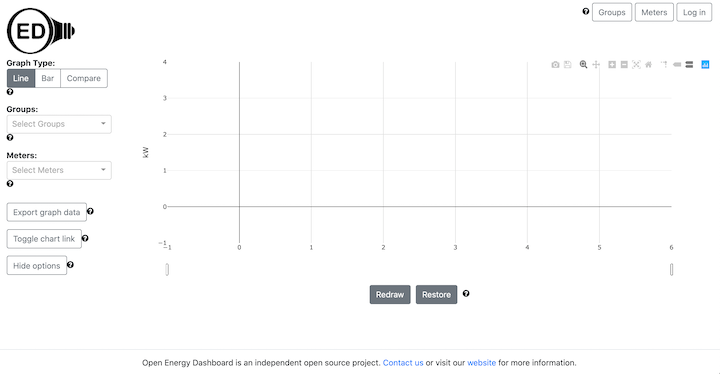Click the Export graph data button
This screenshot has width=720, height=374.
[x=46, y=212]
